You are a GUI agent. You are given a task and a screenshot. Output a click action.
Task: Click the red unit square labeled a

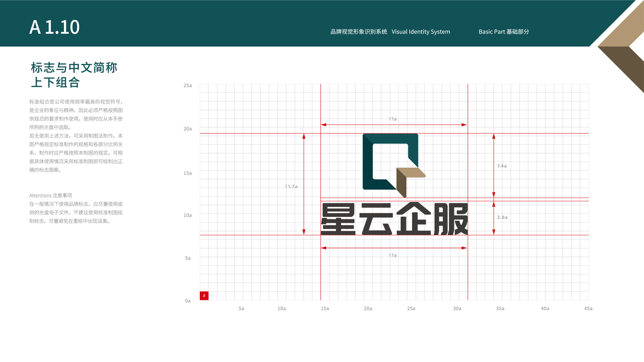pyautogui.click(x=204, y=296)
